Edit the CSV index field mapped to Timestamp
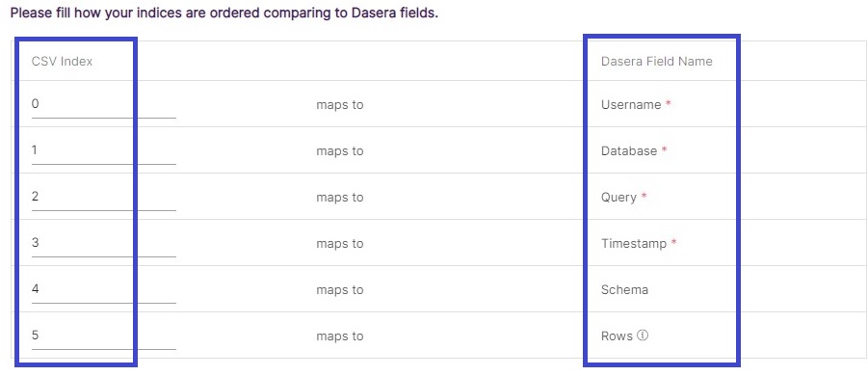The width and height of the screenshot is (868, 376). [x=103, y=244]
